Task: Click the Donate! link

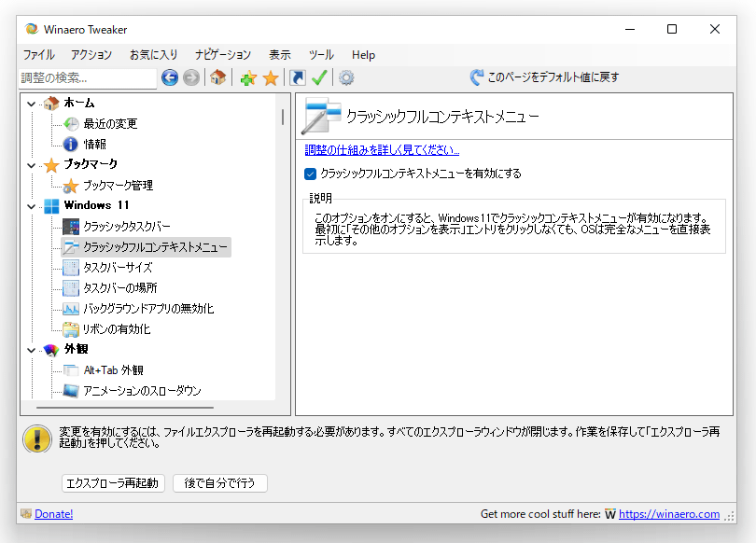Action: click(x=54, y=514)
